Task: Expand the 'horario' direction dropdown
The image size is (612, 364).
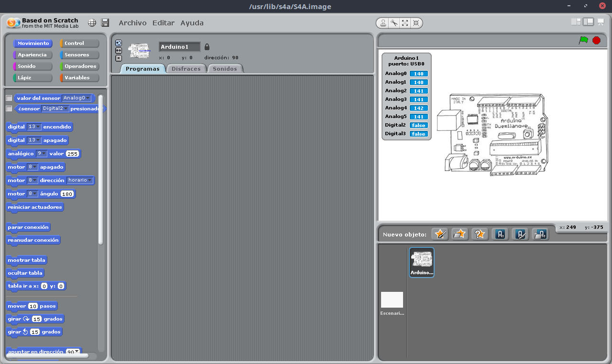Action: (80, 181)
